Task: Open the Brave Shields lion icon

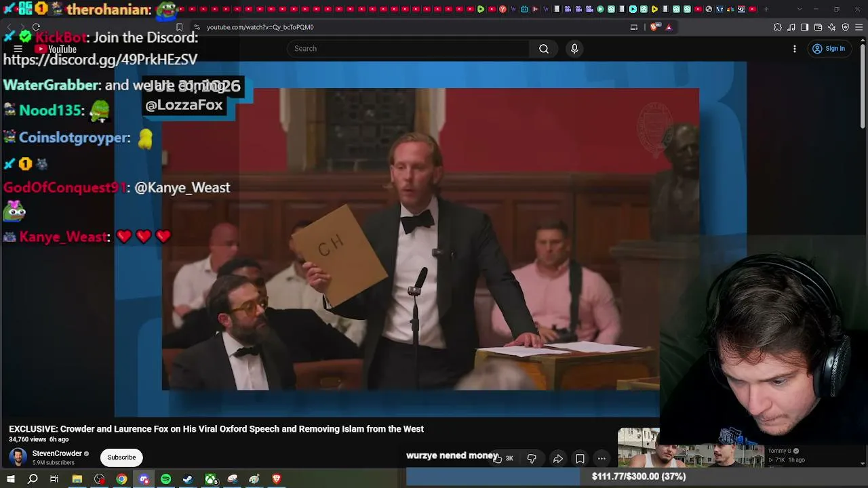Action: click(654, 27)
